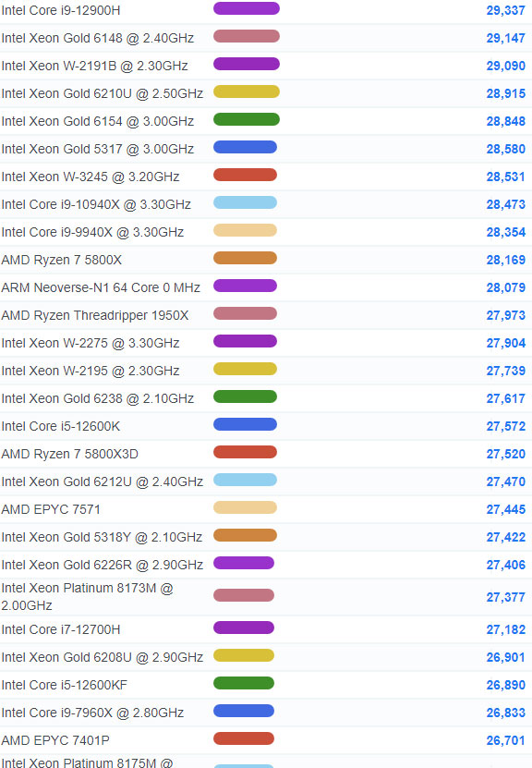
Task: Click the 27,445 EPYC 7571 score
Action: 505,509
